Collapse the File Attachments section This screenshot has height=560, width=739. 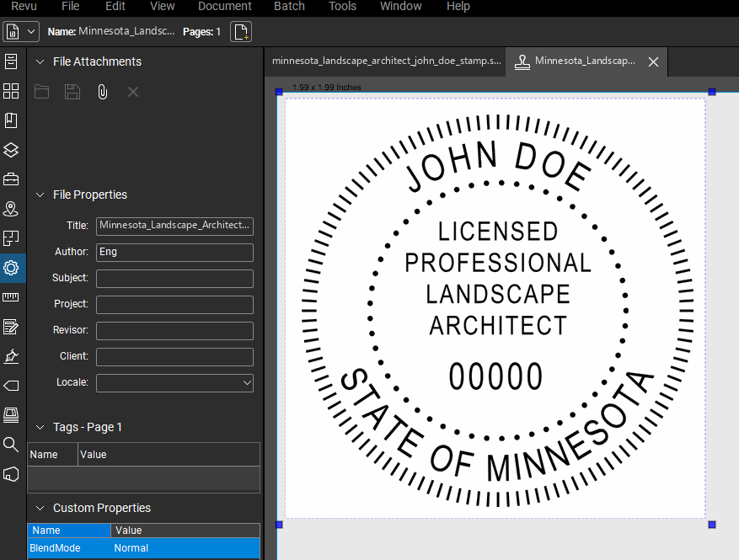(40, 61)
